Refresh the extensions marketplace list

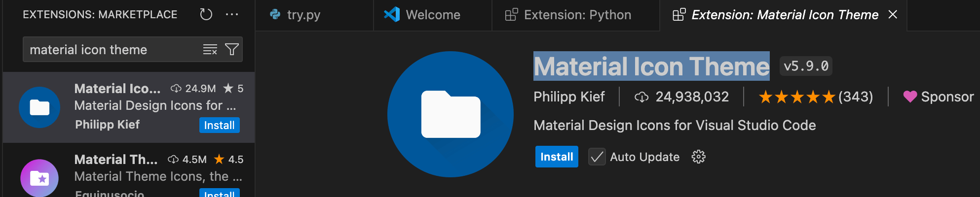[x=206, y=15]
